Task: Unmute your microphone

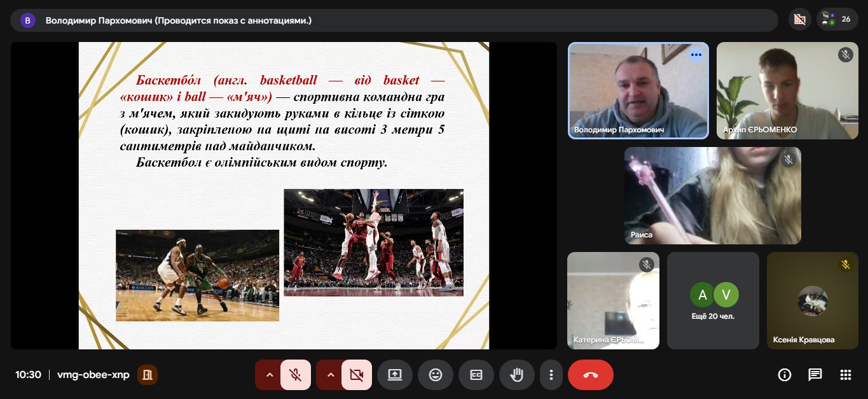Action: pyautogui.click(x=295, y=375)
